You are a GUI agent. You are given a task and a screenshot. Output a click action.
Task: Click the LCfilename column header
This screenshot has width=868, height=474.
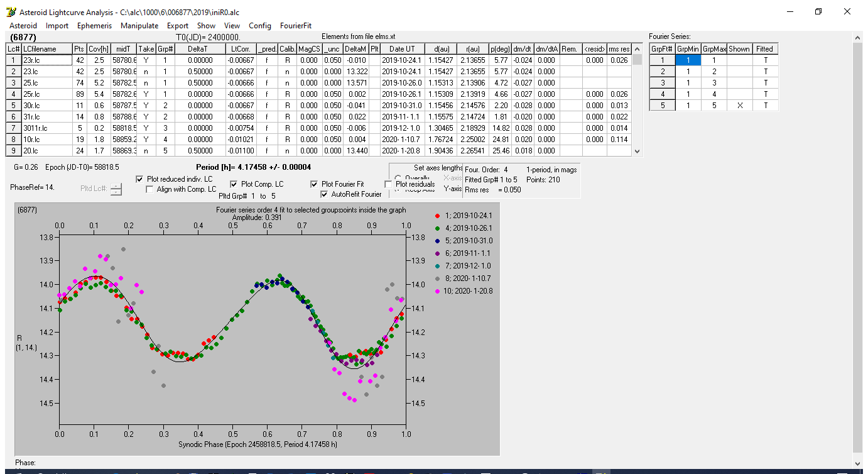(46, 49)
